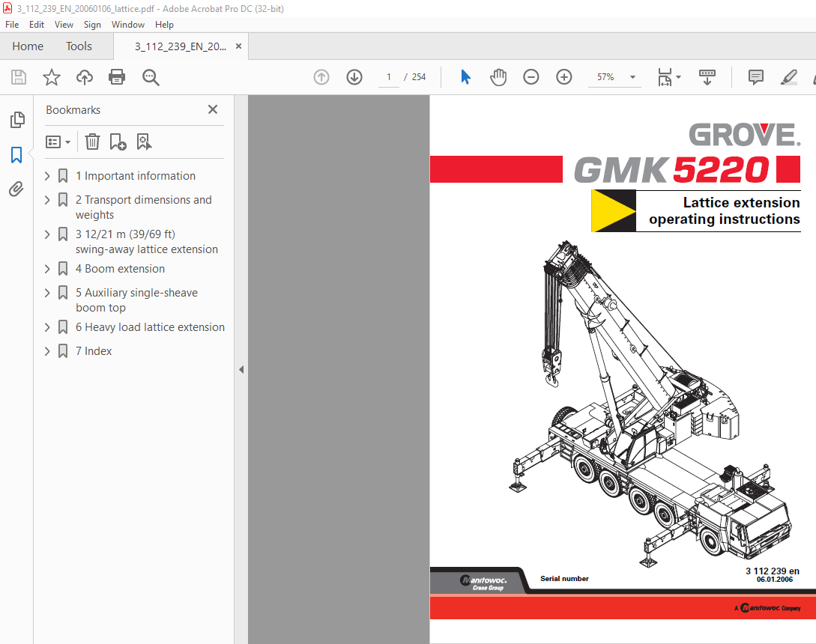Go to 4 Boom extension bookmark
This screenshot has width=816, height=644.
point(120,269)
